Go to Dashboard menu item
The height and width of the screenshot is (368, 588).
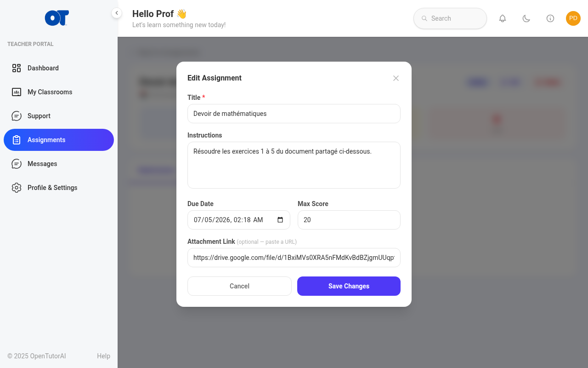(59, 68)
